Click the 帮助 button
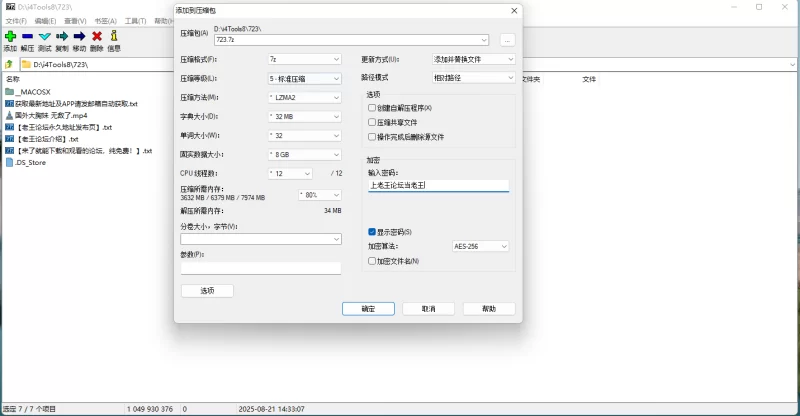Screen dimensions: 800x416 (489, 309)
